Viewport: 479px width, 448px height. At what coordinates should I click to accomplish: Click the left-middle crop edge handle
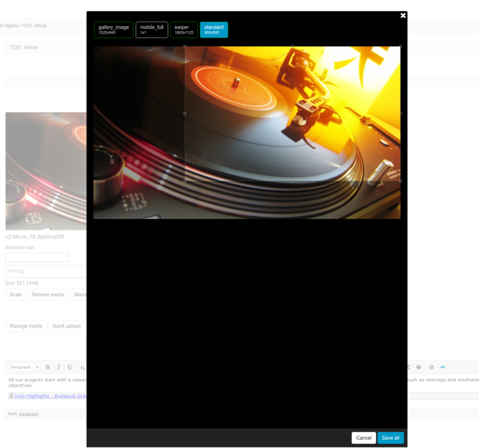185,114
